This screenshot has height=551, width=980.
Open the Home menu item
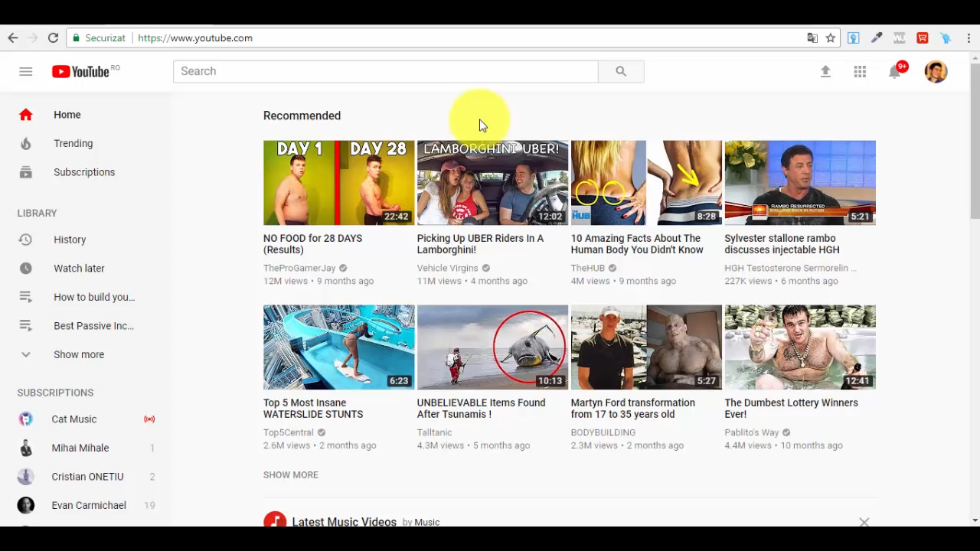click(x=86, y=115)
